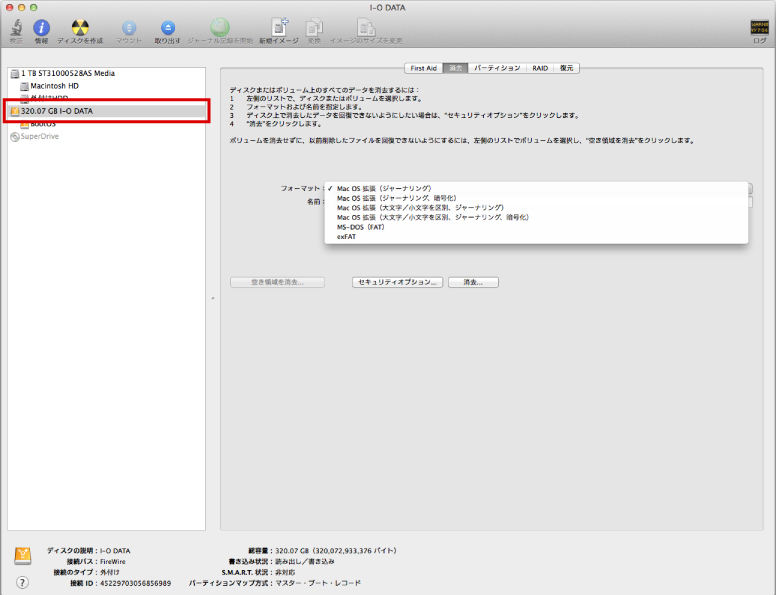
Task: Click the 取り出す eject toolbar icon
Action: pos(167,28)
